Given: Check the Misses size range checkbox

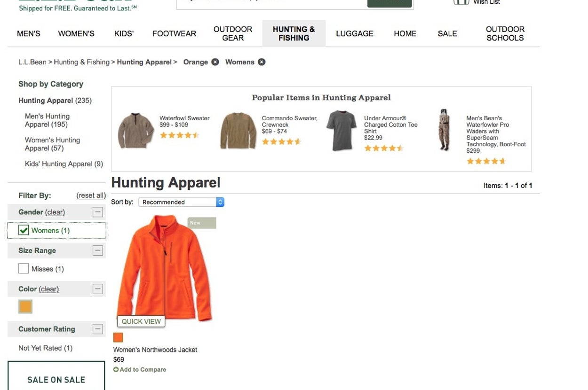Looking at the screenshot, I should 24,269.
